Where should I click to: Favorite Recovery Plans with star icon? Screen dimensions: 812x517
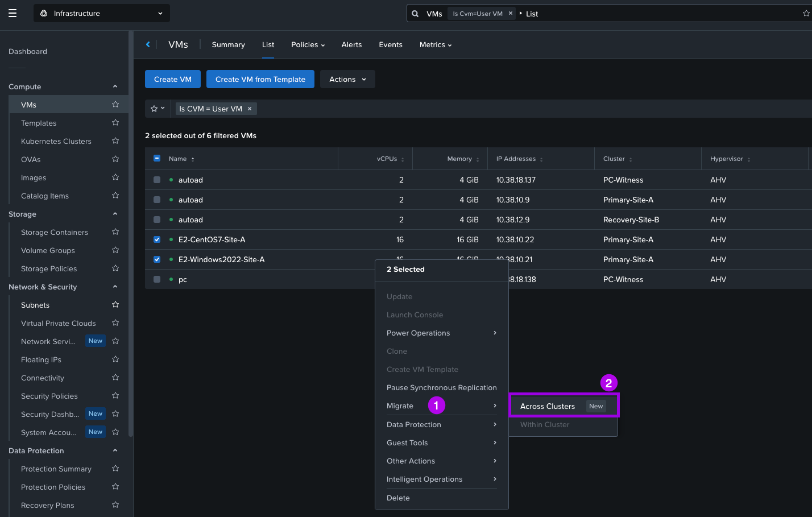(x=115, y=505)
